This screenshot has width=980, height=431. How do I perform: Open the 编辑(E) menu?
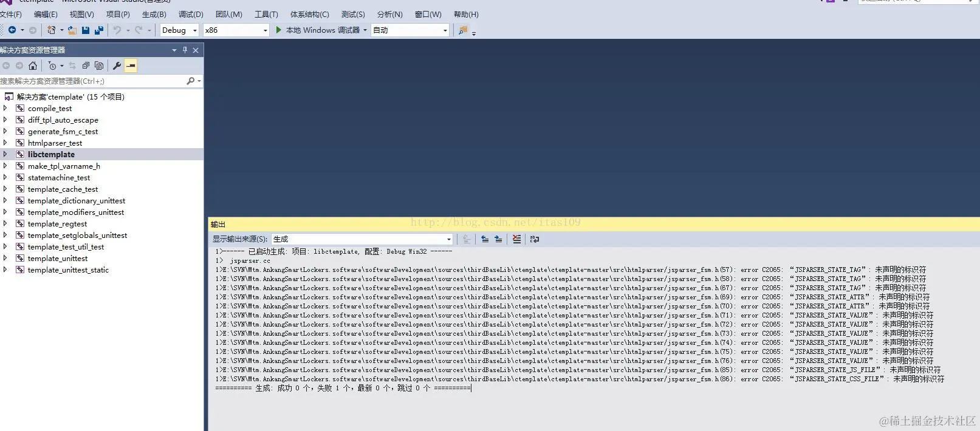click(46, 14)
